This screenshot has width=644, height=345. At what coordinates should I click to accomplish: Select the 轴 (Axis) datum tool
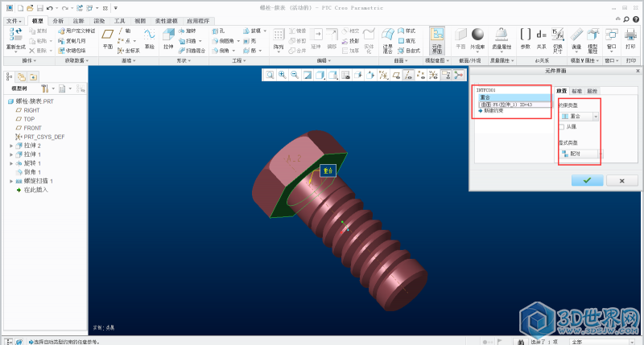tap(125, 31)
